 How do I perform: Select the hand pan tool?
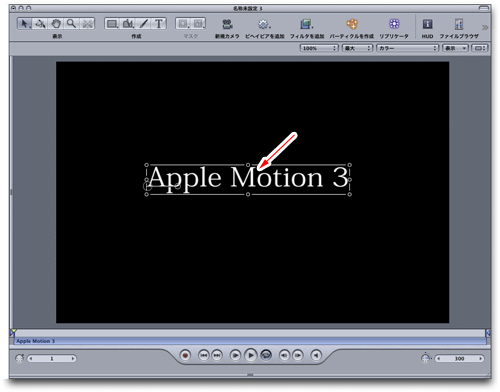[56, 24]
